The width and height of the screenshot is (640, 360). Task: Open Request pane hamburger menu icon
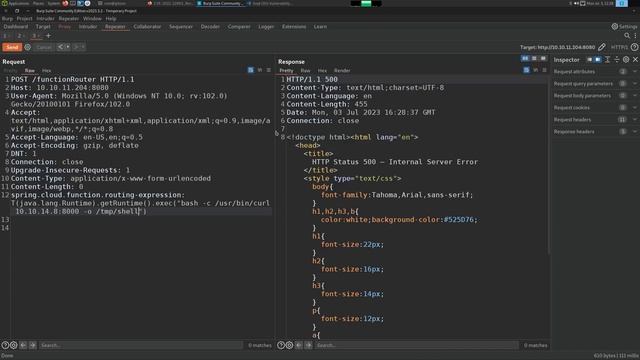[269, 70]
